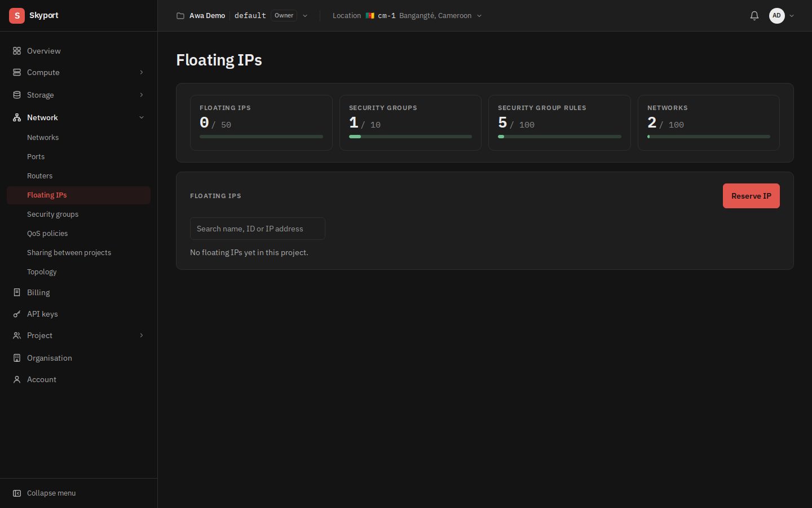Open the project switcher dropdown arrow
Image resolution: width=812 pixels, height=508 pixels.
click(305, 16)
